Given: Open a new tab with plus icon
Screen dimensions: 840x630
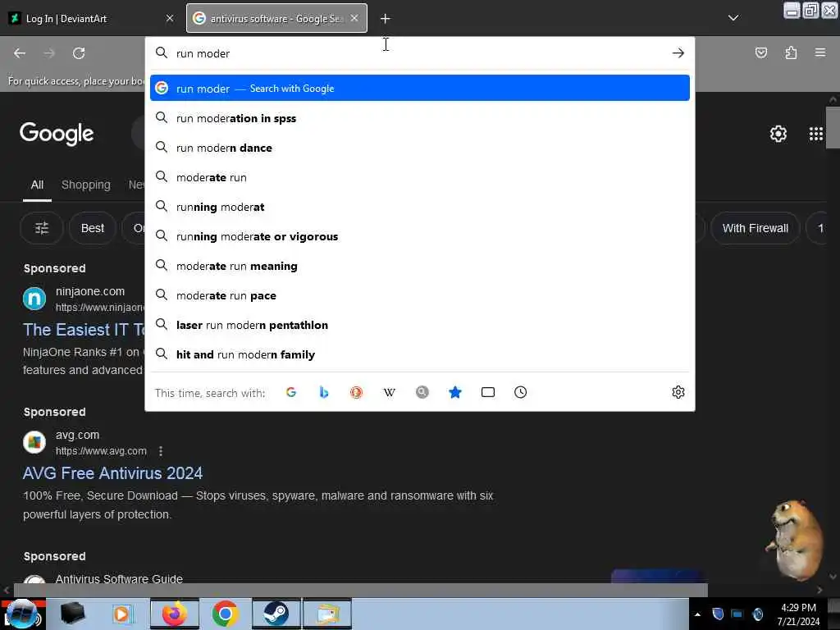Looking at the screenshot, I should (386, 19).
